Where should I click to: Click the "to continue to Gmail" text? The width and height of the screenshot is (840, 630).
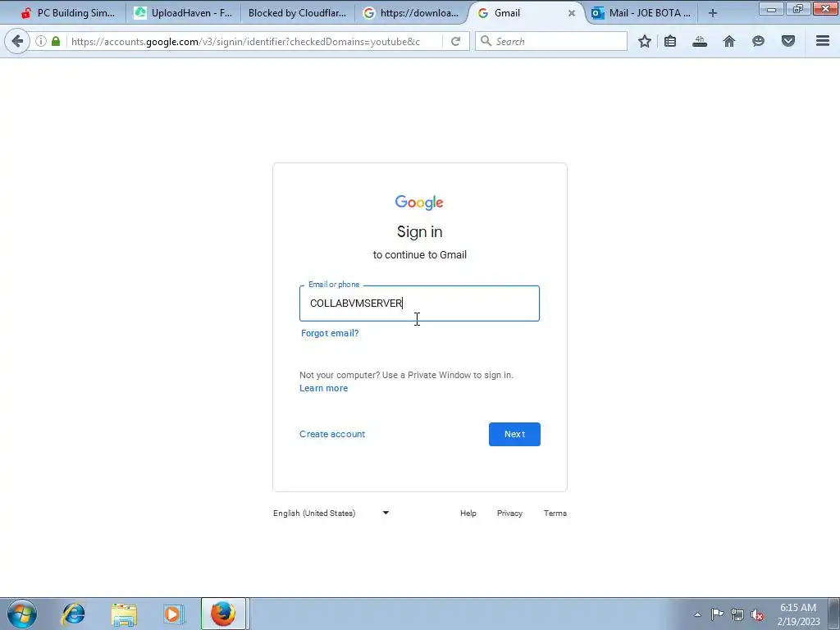[419, 255]
